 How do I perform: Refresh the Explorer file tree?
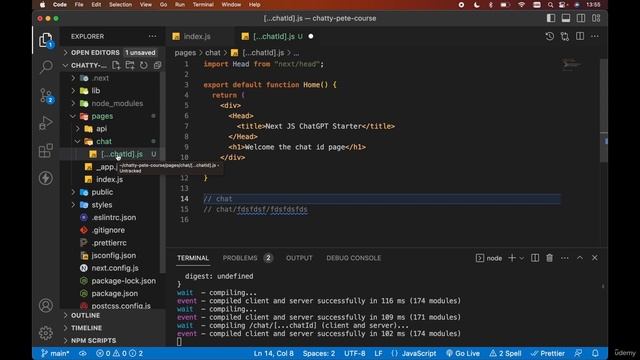144,65
